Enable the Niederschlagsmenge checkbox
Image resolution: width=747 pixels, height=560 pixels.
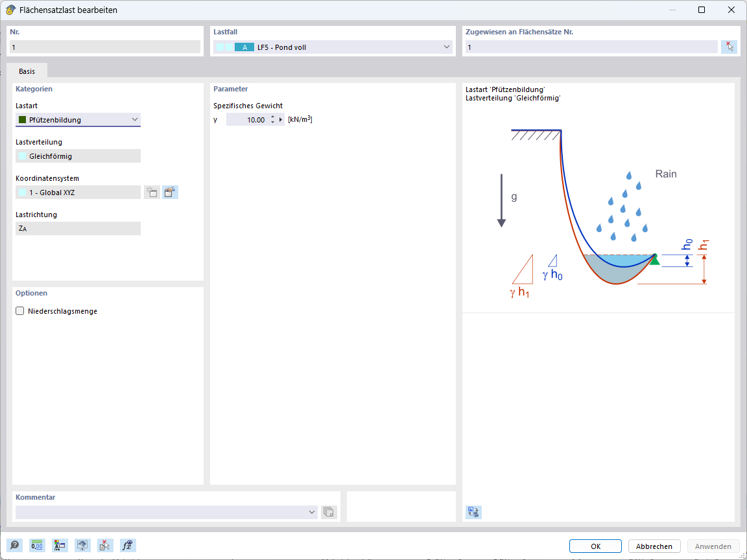(x=20, y=311)
